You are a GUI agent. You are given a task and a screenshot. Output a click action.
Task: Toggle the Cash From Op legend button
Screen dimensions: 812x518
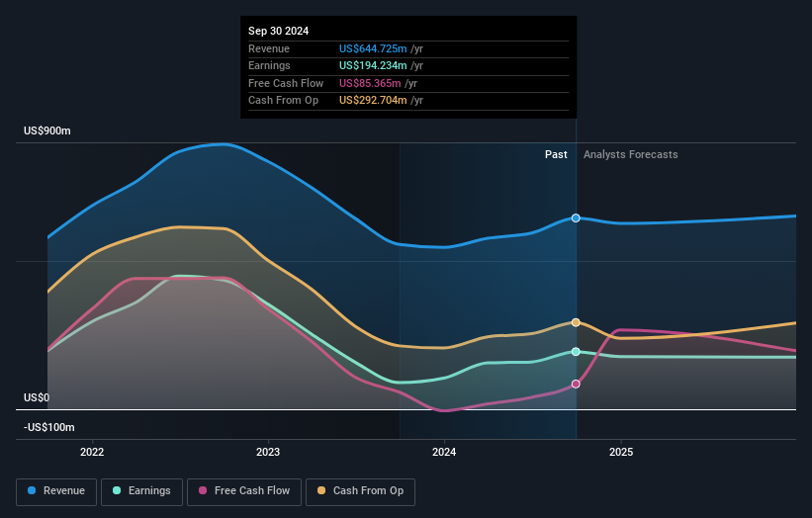tap(360, 491)
